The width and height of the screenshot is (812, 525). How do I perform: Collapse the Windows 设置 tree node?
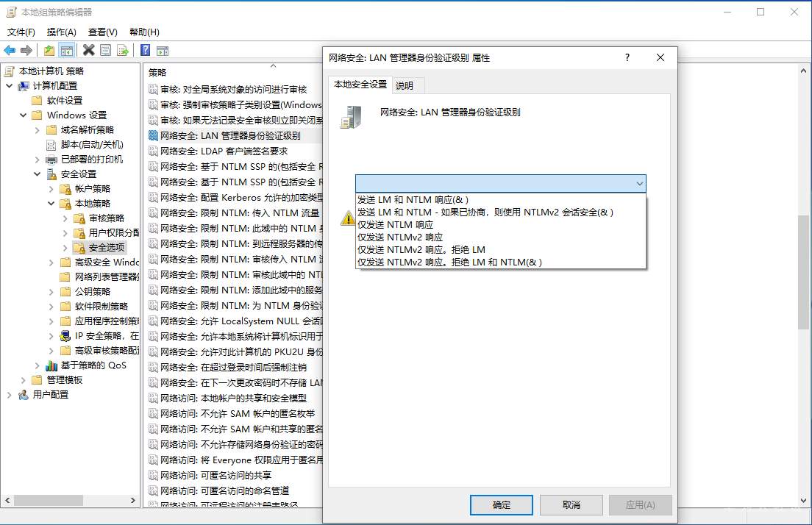pos(23,115)
